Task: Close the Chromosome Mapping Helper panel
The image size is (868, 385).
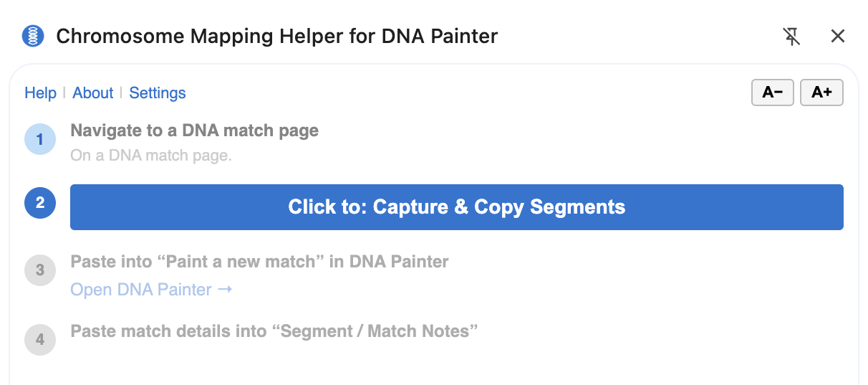Action: click(837, 36)
